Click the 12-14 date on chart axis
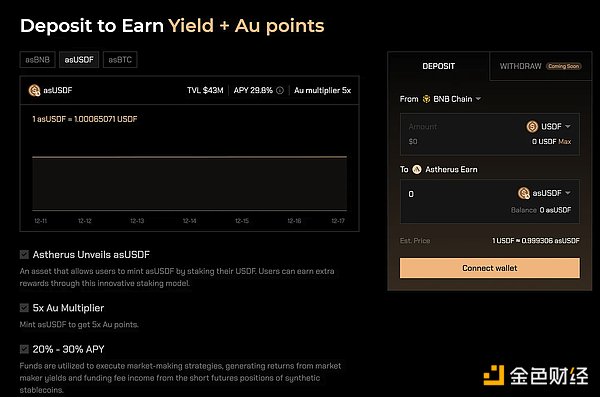The height and width of the screenshot is (397, 600). [x=189, y=221]
